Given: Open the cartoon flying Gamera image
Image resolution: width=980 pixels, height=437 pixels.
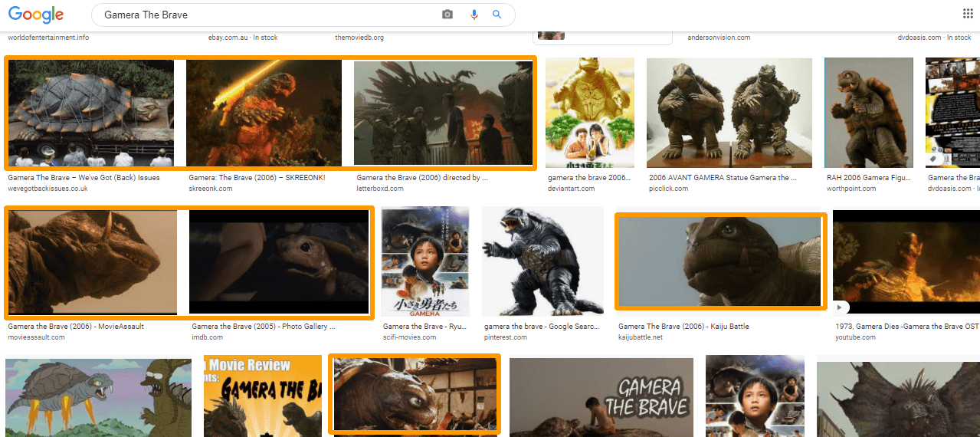Looking at the screenshot, I should coord(98,397).
